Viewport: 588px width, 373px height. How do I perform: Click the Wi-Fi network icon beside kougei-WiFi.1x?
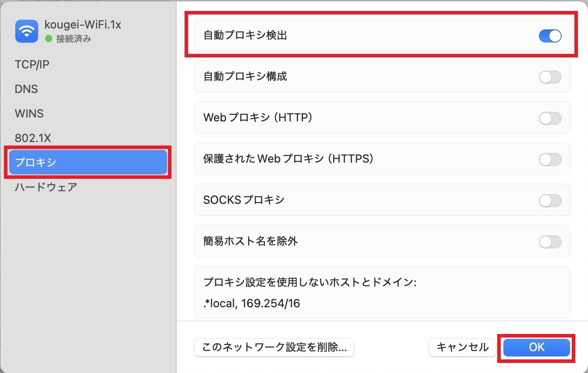[x=27, y=31]
